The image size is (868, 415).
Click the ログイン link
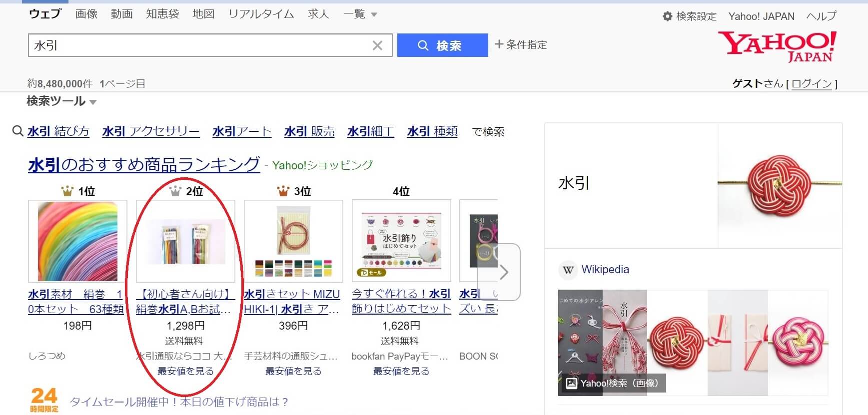(812, 84)
